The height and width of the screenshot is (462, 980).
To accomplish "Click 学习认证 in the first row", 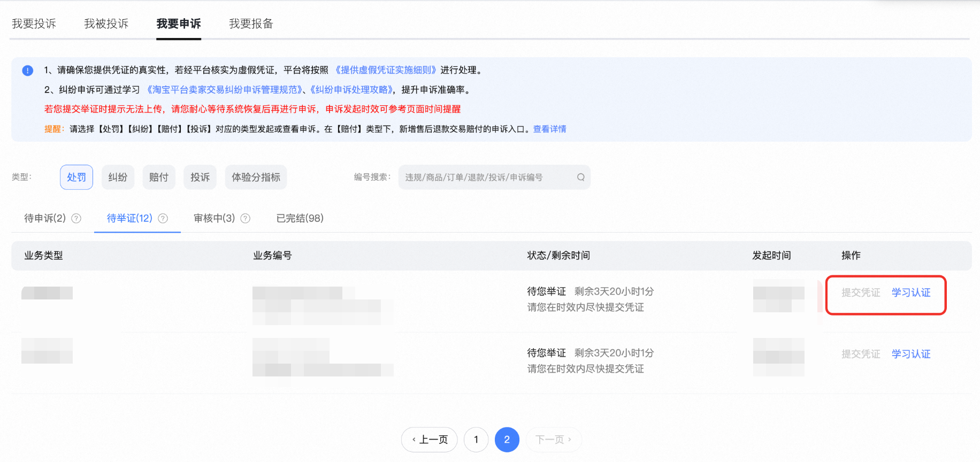I will point(911,292).
